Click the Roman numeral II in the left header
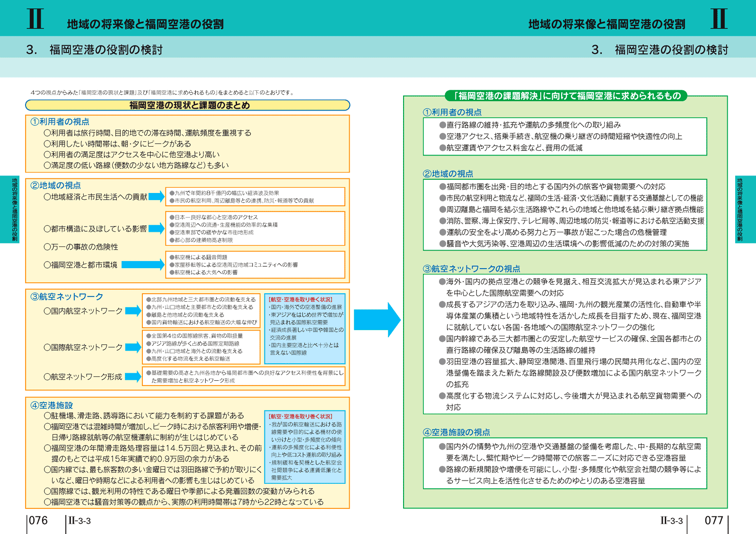Screen dimensions: 756x534 click(x=35, y=19)
